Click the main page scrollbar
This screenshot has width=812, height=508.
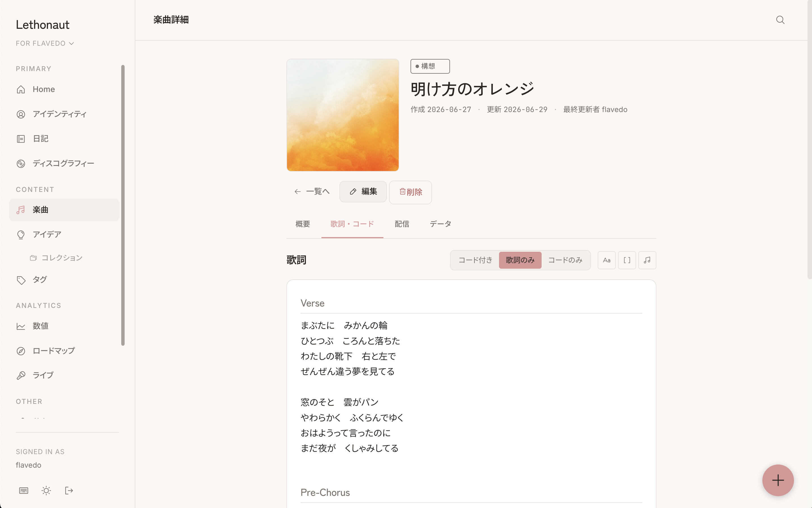(809, 139)
